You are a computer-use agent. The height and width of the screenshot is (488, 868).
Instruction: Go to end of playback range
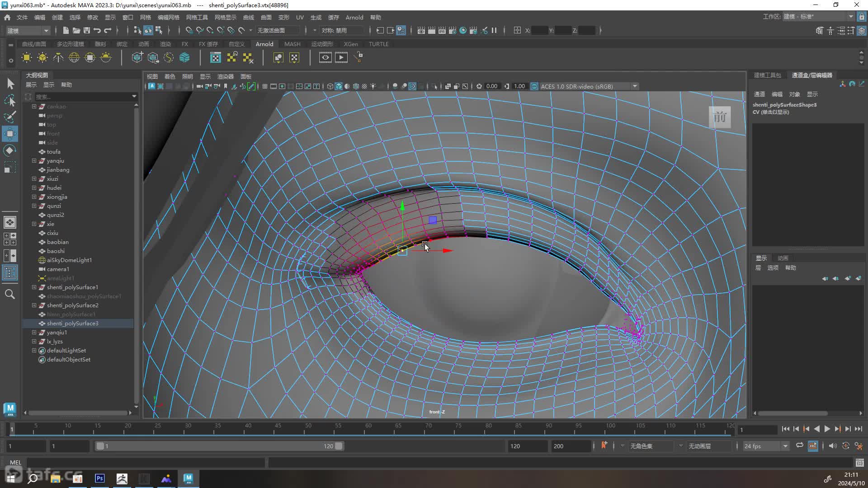859,429
